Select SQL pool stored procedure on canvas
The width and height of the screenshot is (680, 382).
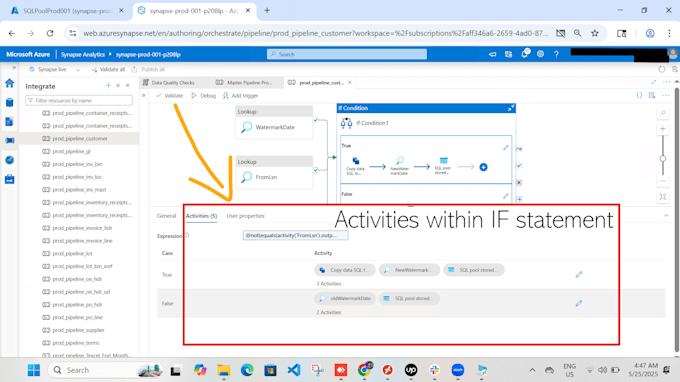(443, 166)
